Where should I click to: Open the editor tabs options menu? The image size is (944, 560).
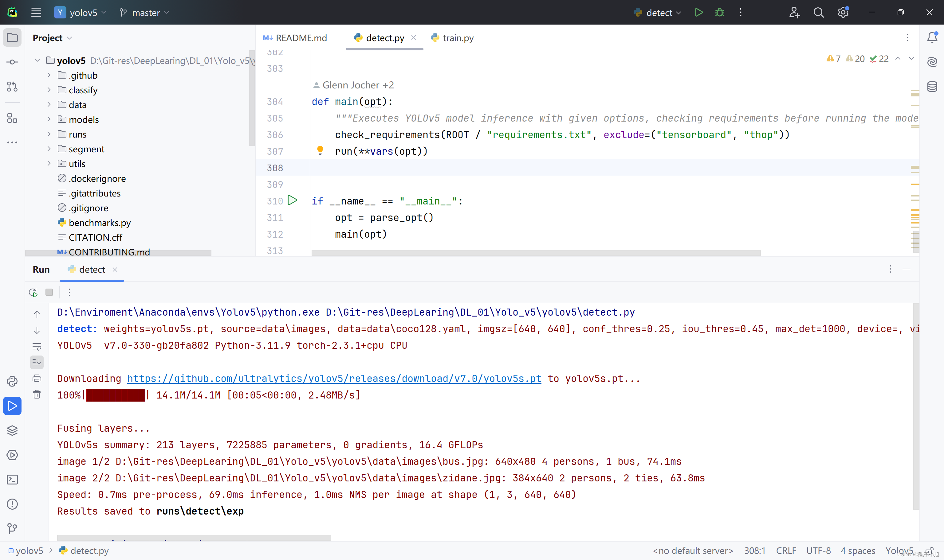click(x=908, y=37)
